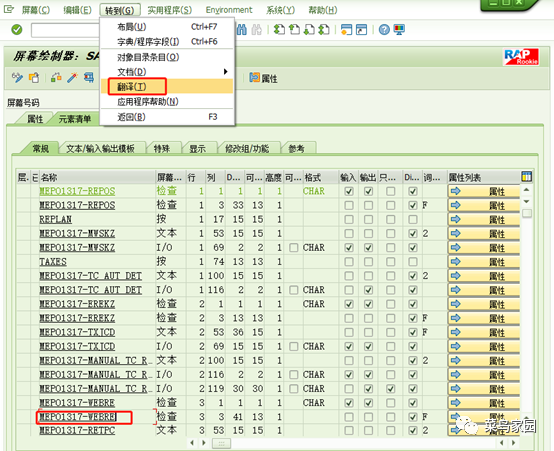This screenshot has height=451, width=554.
Task: Click the Check syntax icon
Action: coord(56,77)
